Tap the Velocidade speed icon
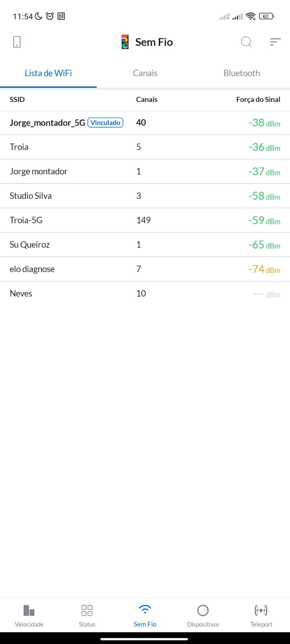Screen dimensions: 290x644 pos(29,611)
